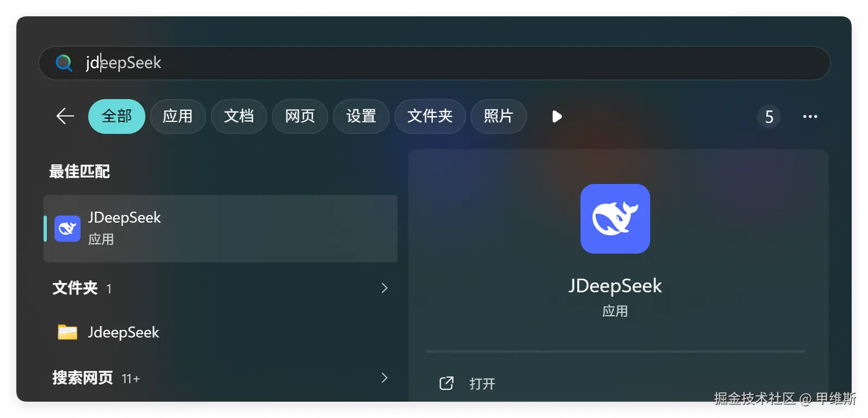Expand the 搜索网页 section chevron

tap(384, 378)
